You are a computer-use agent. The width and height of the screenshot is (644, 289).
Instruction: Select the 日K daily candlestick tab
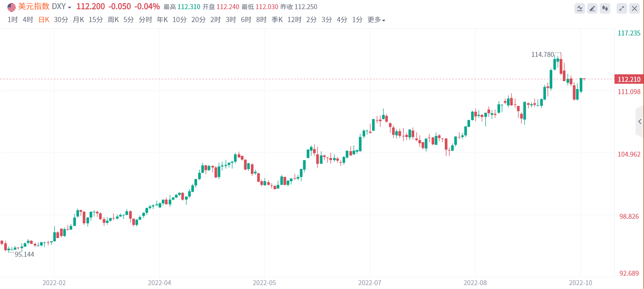44,20
